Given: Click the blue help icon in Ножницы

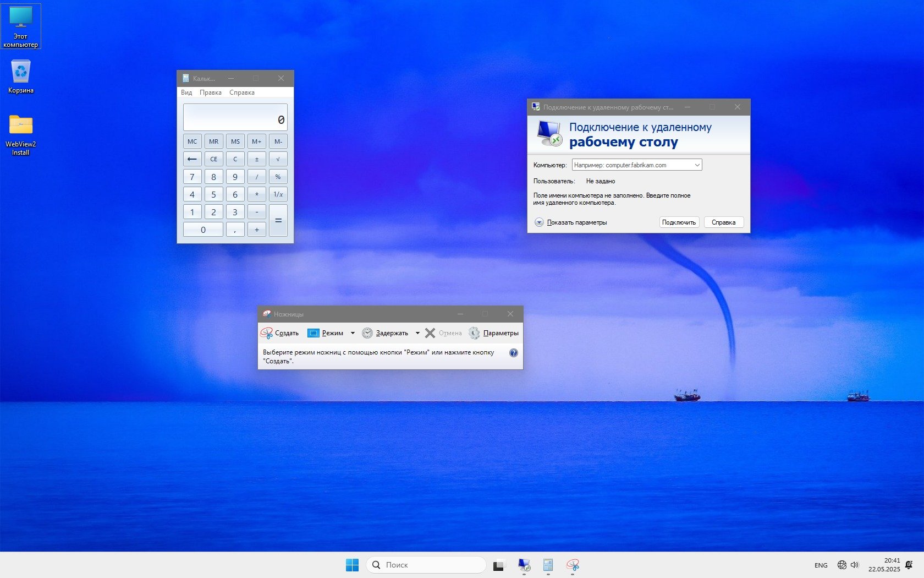Looking at the screenshot, I should (513, 353).
